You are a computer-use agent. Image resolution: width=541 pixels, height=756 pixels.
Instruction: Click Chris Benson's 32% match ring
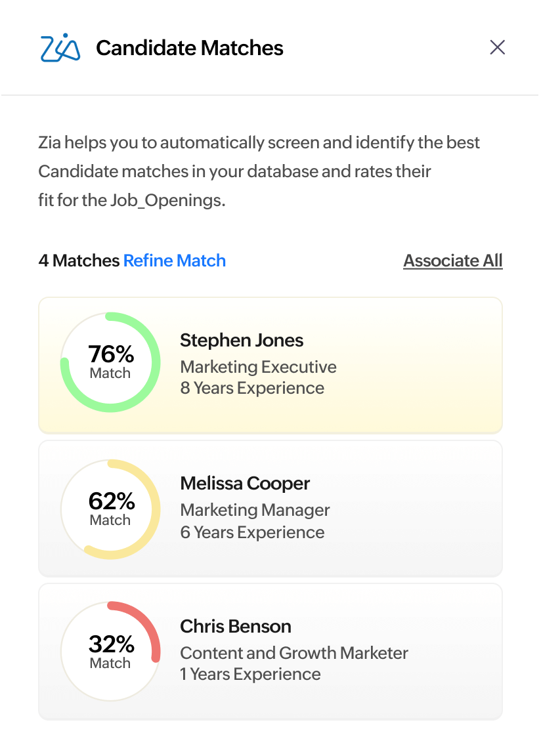click(110, 650)
